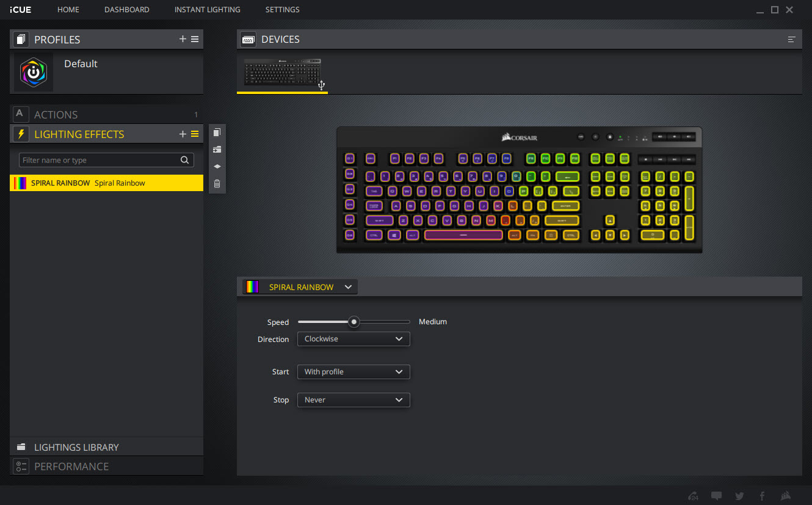
Task: Open the chat bubble forum icon
Action: click(x=717, y=496)
